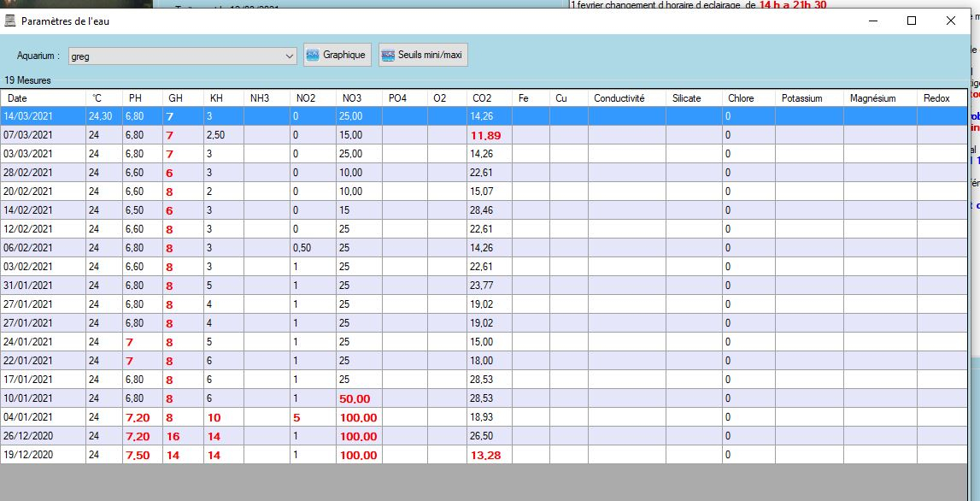Click the Potassium column header
980x501 pixels.
(x=809, y=98)
